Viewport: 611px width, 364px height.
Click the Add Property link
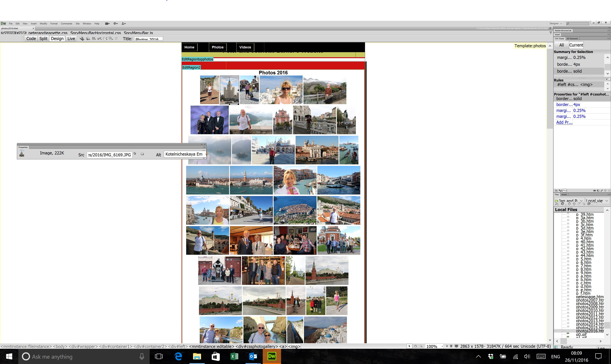pyautogui.click(x=564, y=122)
